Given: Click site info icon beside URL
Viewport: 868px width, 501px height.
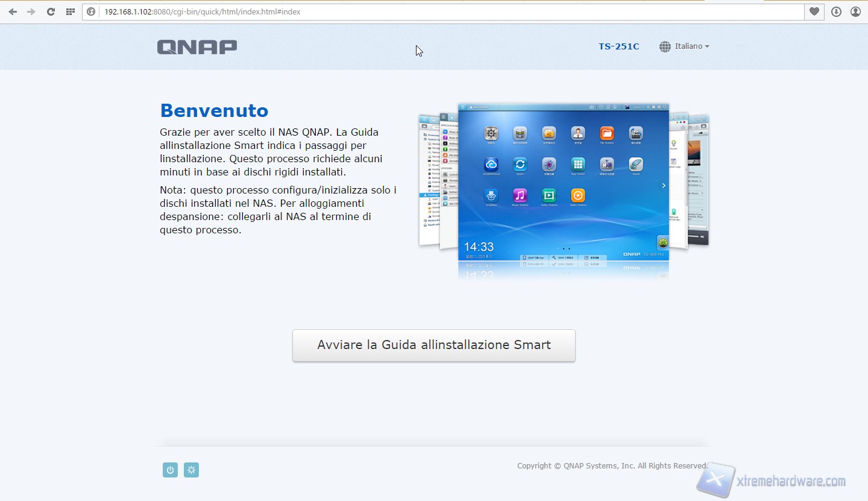Looking at the screenshot, I should (x=91, y=11).
